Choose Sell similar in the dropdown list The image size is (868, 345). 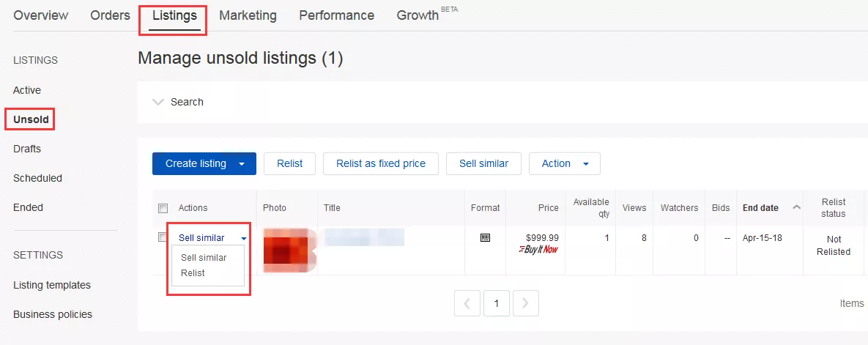coord(204,258)
